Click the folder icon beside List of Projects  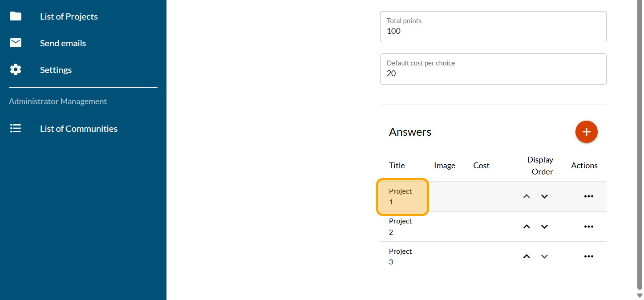16,16
